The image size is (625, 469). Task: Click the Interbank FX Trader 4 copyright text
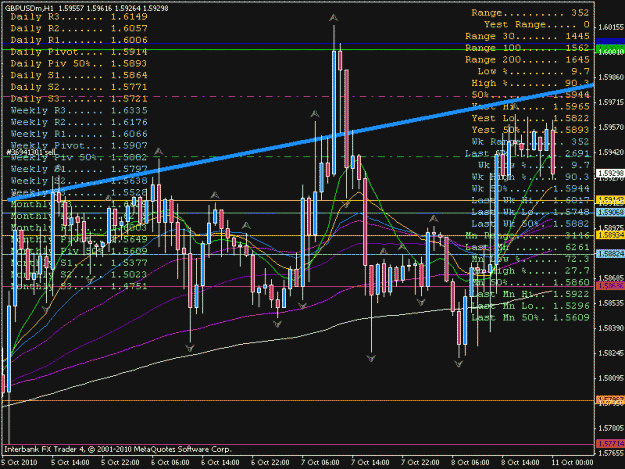click(x=118, y=449)
